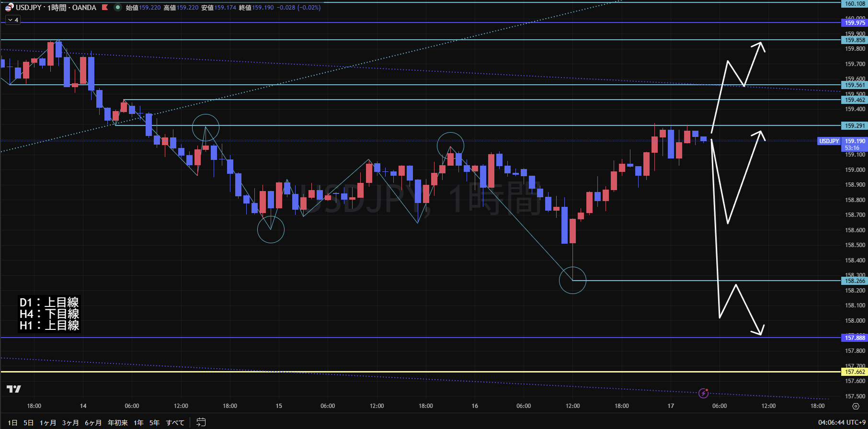Click the TradingView logo
This screenshot has height=429, width=868.
tap(14, 389)
